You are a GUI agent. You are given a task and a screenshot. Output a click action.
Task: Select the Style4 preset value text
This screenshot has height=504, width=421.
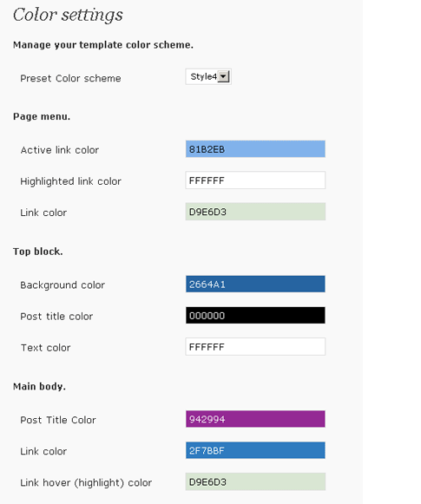[204, 77]
